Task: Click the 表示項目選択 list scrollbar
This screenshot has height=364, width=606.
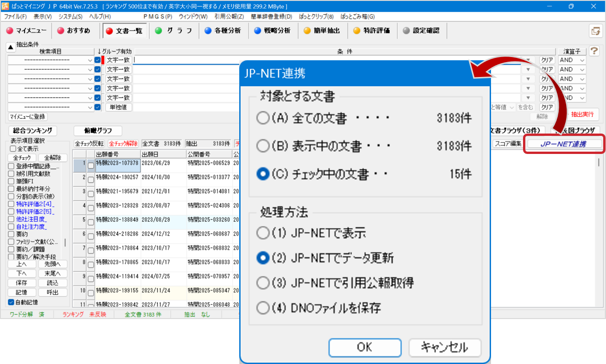Action: coord(65,243)
